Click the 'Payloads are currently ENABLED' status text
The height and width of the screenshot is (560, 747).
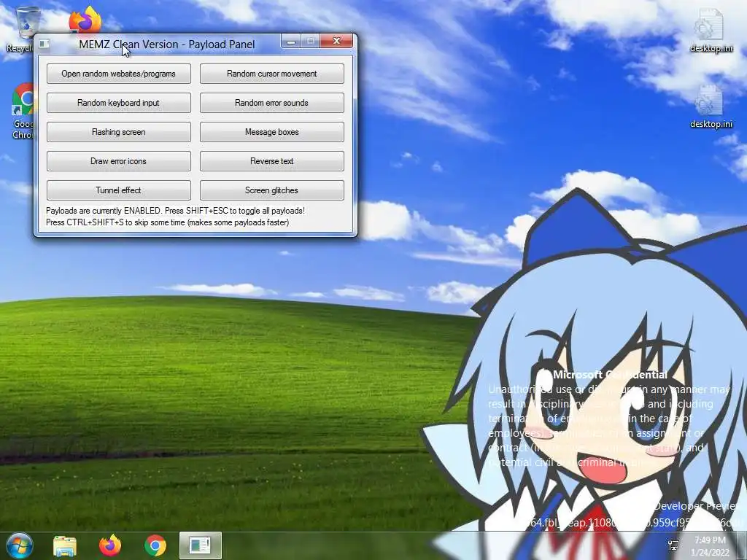tap(175, 211)
